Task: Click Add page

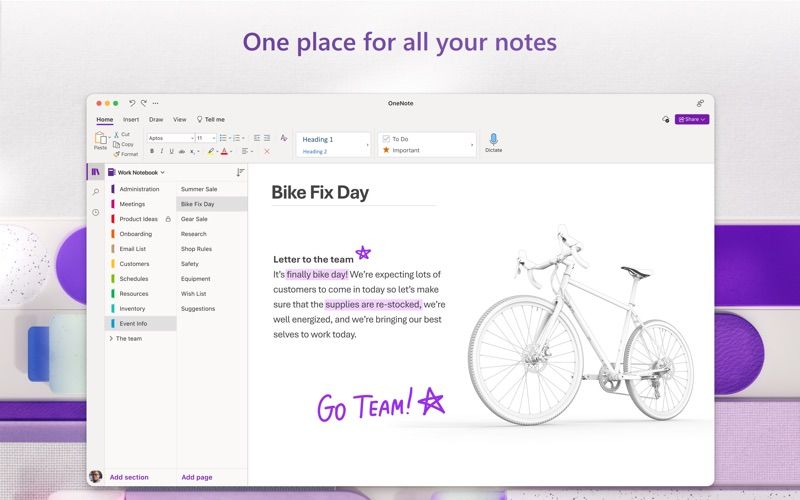Action: [x=197, y=477]
